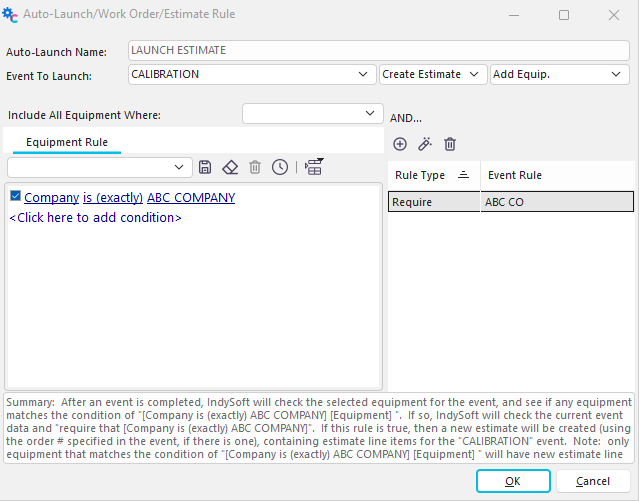This screenshot has width=639, height=501.
Task: Click the save rule floppy disk icon
Action: (205, 167)
